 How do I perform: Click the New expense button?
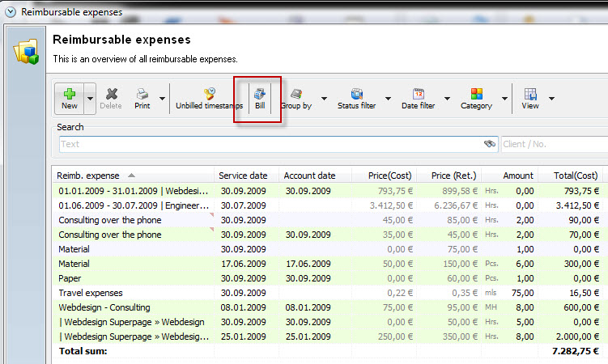pyautogui.click(x=70, y=99)
